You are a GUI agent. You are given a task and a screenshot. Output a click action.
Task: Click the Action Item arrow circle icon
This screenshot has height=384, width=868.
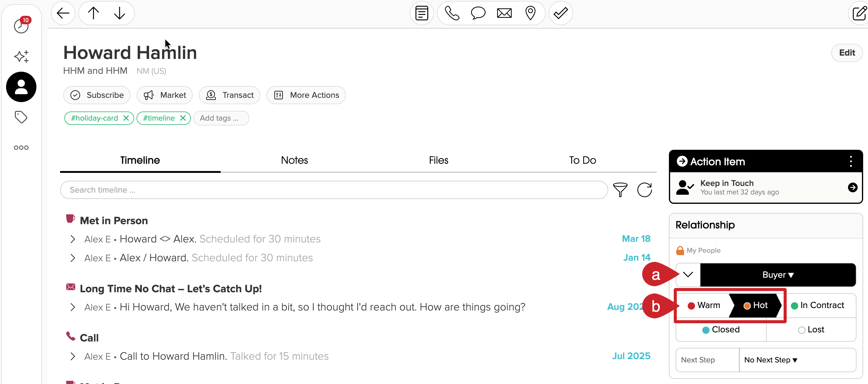[x=682, y=161]
